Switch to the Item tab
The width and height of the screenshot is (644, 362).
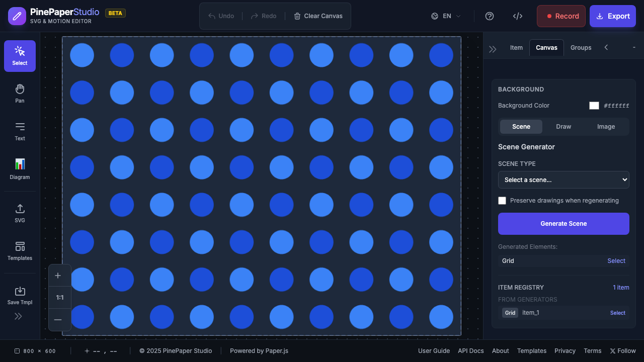[x=516, y=47]
